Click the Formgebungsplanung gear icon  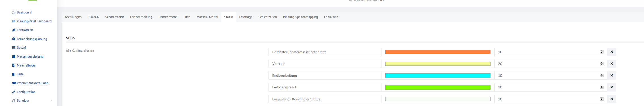[14, 39]
